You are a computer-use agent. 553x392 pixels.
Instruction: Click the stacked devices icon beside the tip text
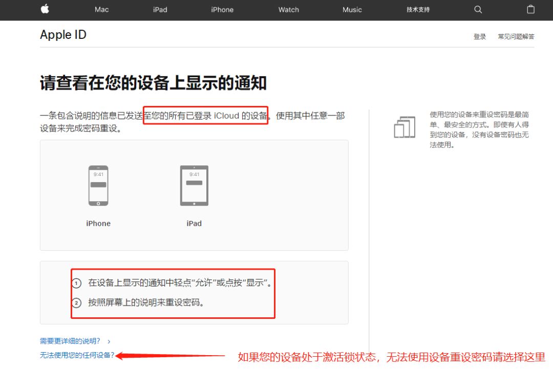pos(405,127)
